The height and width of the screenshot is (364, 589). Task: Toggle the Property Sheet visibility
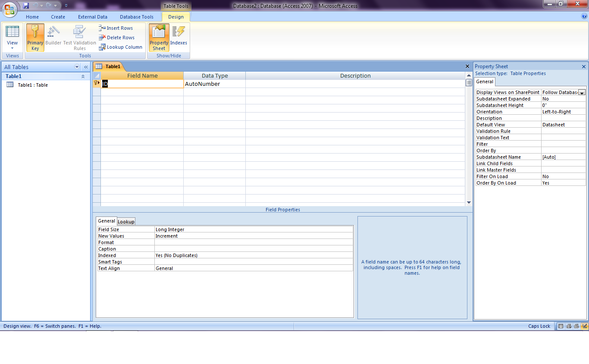[158, 37]
